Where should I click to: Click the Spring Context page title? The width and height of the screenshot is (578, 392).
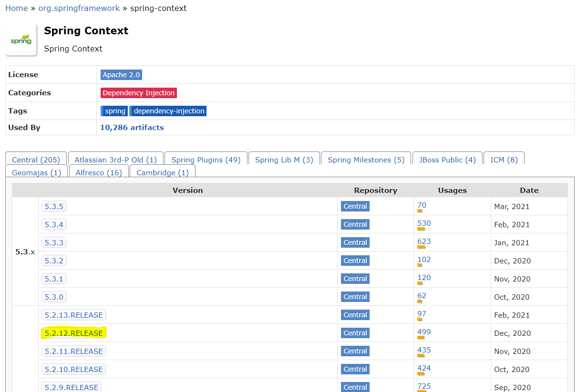[x=86, y=30]
